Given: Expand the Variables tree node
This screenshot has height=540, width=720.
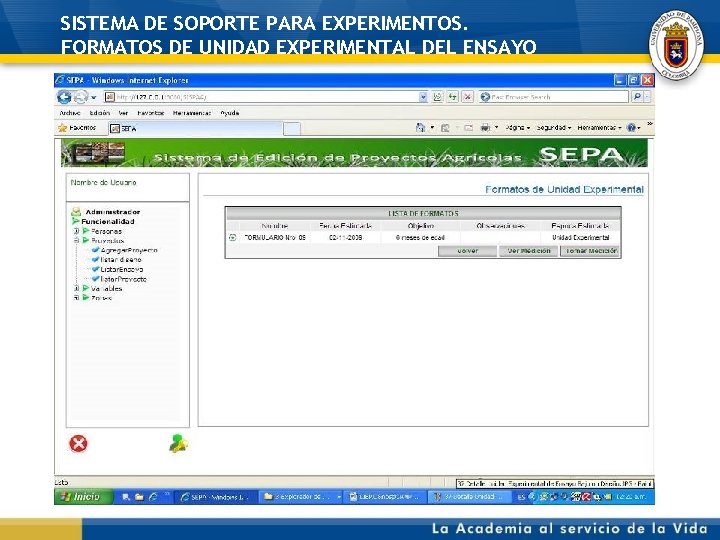Looking at the screenshot, I should coord(77,288).
